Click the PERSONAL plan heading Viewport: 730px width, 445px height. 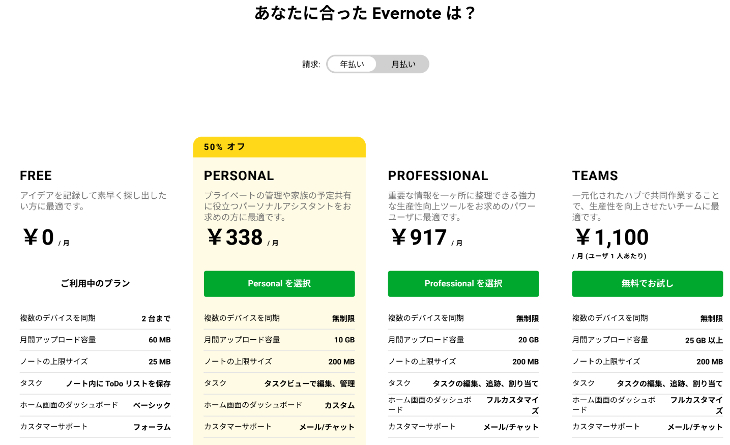(239, 175)
